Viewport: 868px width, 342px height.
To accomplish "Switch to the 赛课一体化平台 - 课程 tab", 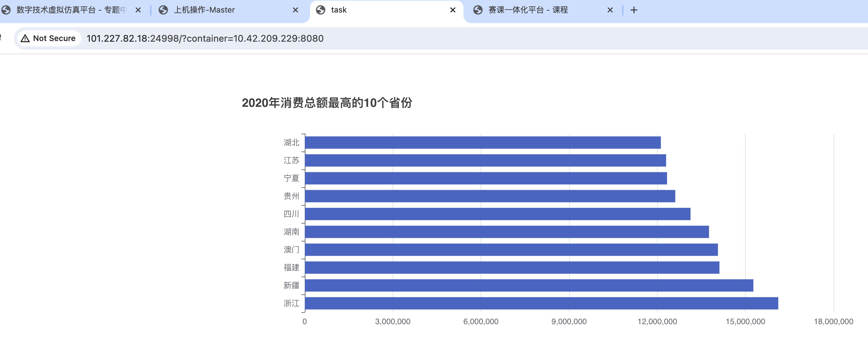I will tap(536, 10).
